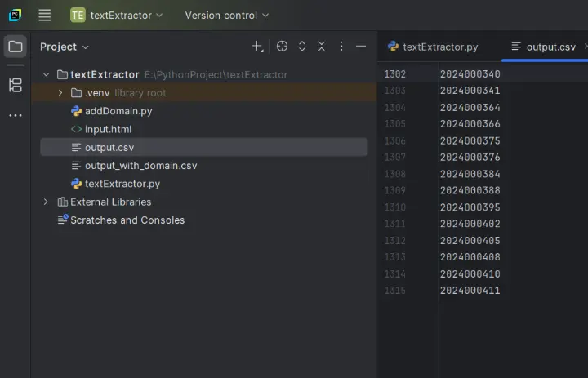
Task: Open More tool windows ellipsis
Action: coord(15,116)
